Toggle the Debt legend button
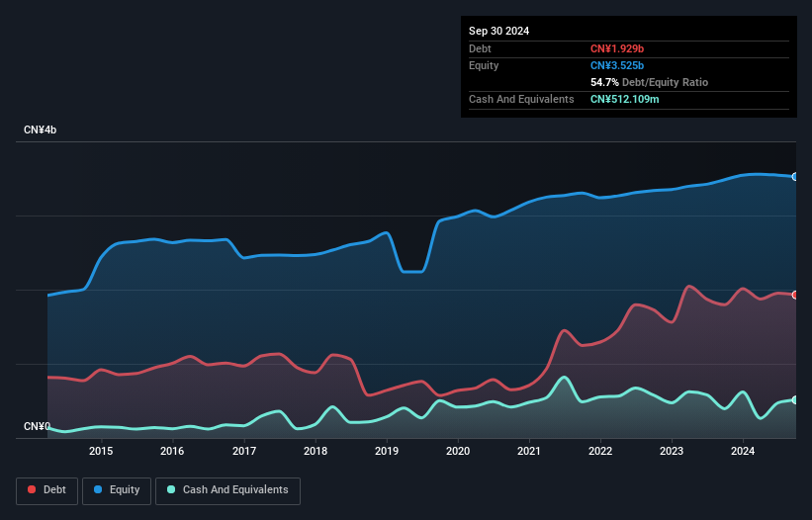This screenshot has height=520, width=812. [47, 490]
